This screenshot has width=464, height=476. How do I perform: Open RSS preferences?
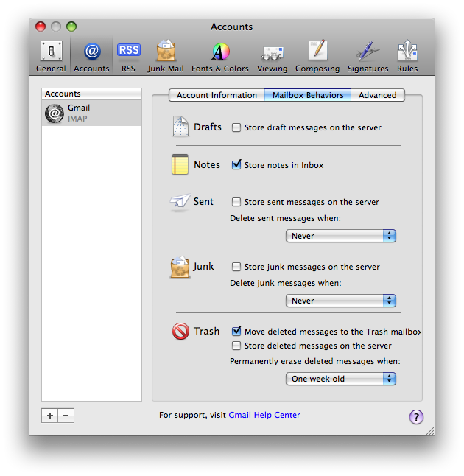click(128, 57)
